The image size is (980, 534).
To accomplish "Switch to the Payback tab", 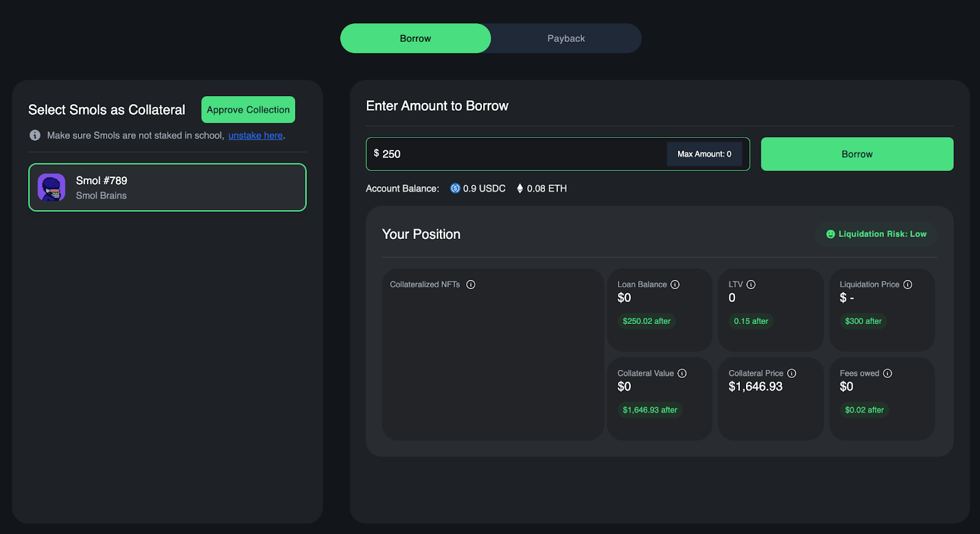I will tap(566, 38).
